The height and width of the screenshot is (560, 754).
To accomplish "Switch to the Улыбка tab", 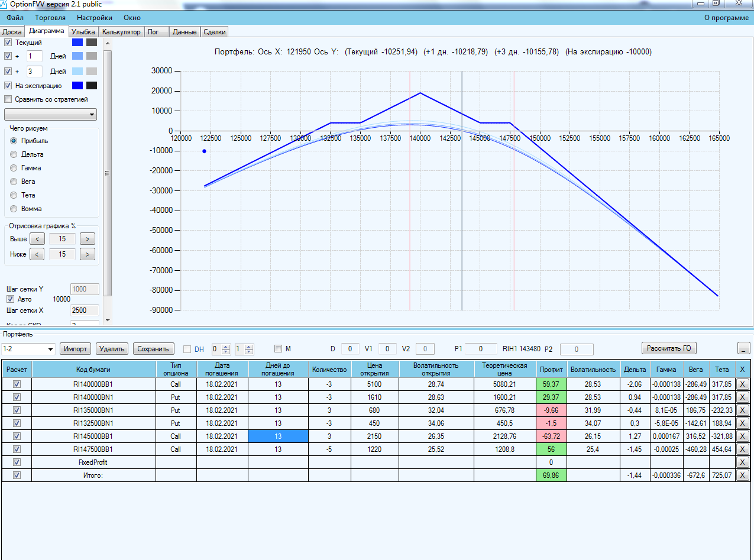I will tap(83, 32).
